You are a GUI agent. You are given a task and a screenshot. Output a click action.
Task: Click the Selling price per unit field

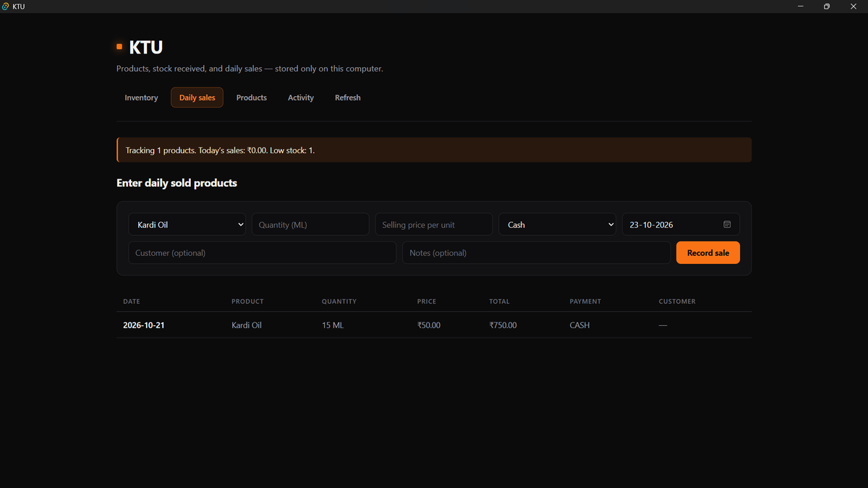pyautogui.click(x=434, y=224)
